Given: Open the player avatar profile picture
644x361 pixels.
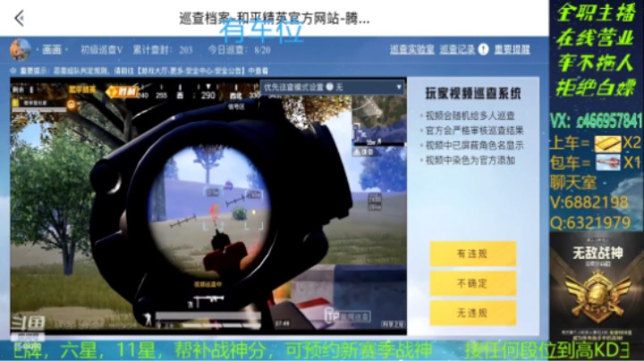Looking at the screenshot, I should pyautogui.click(x=20, y=50).
